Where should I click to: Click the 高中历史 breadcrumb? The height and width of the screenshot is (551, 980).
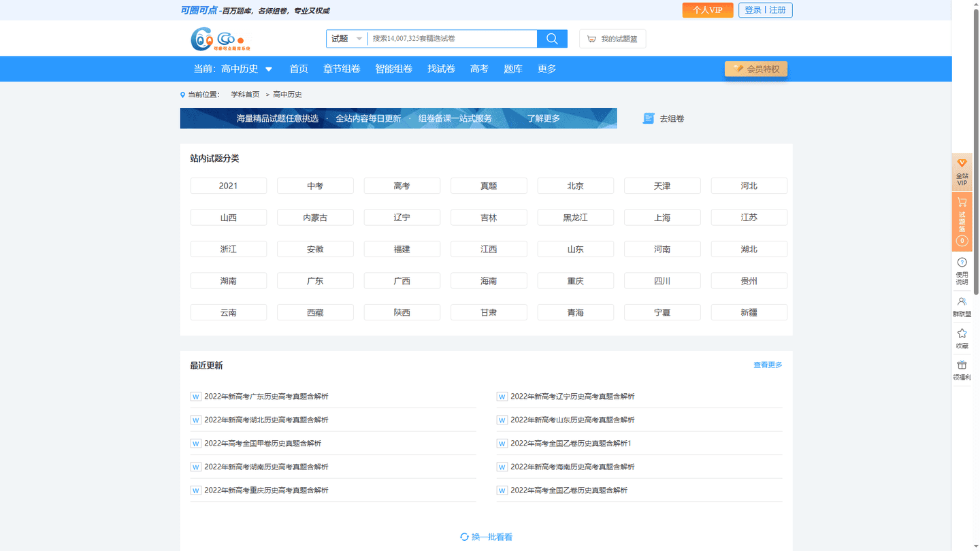coord(288,95)
